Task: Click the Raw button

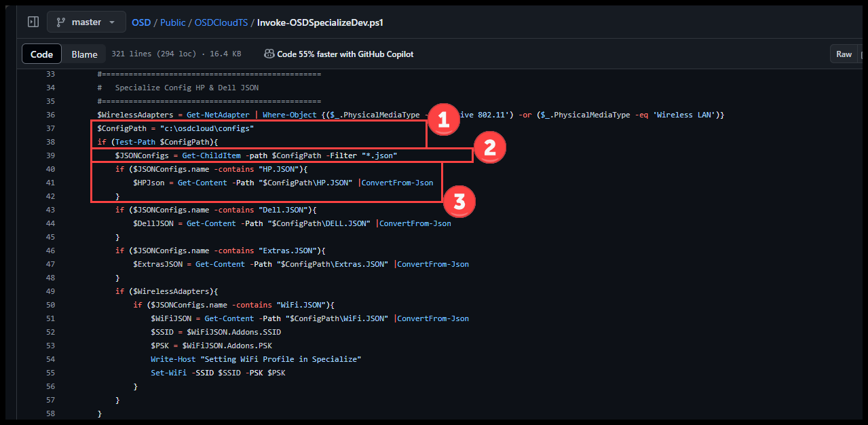Action: pos(844,54)
